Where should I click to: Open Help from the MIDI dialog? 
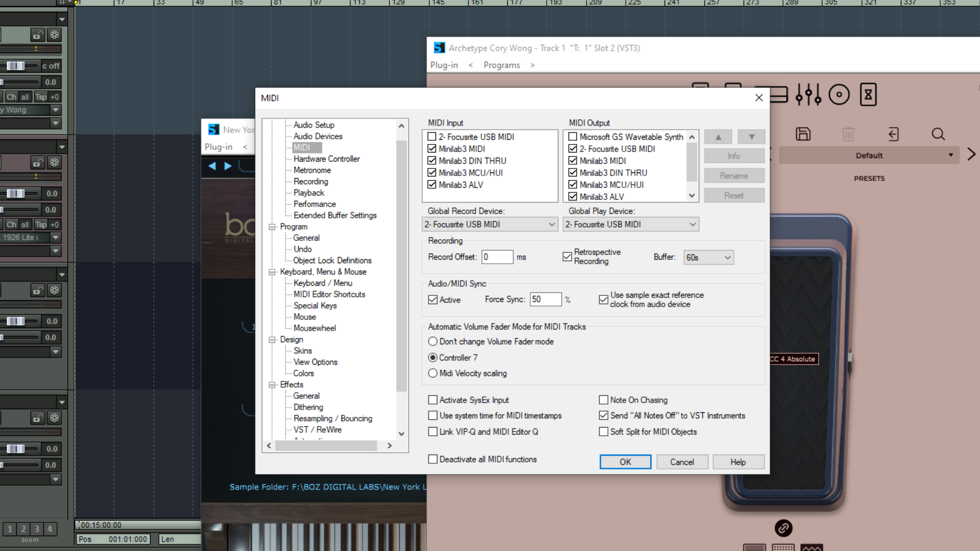pyautogui.click(x=738, y=462)
